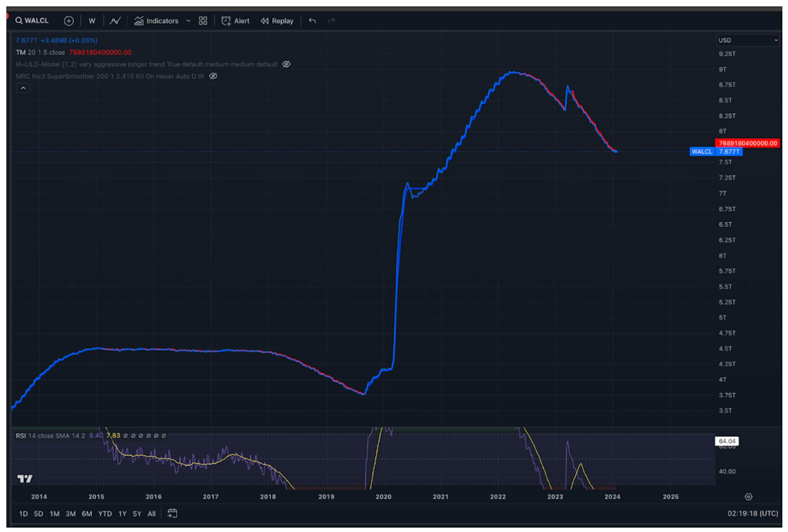Viewport: 788px width, 532px height.
Task: Start bar Replay mode
Action: coord(277,21)
